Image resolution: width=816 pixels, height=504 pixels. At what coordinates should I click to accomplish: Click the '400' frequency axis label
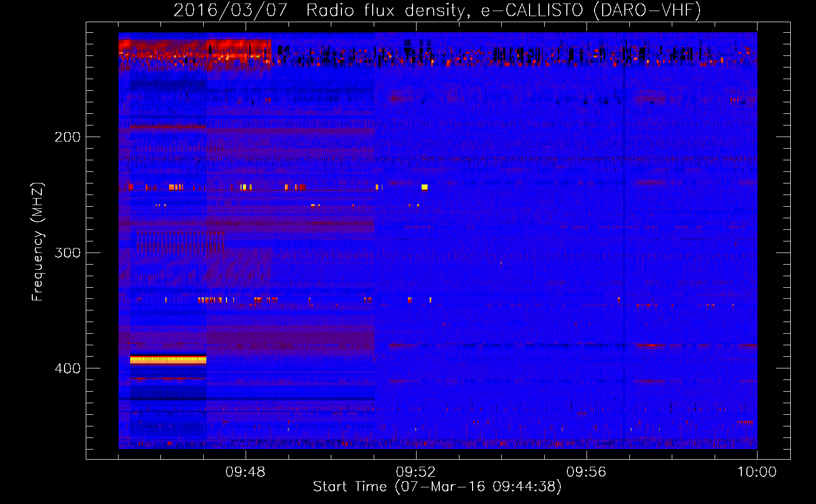tap(68, 368)
